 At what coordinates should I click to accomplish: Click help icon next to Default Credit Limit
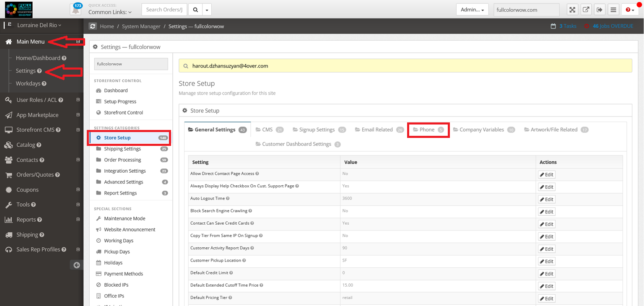[231, 273]
